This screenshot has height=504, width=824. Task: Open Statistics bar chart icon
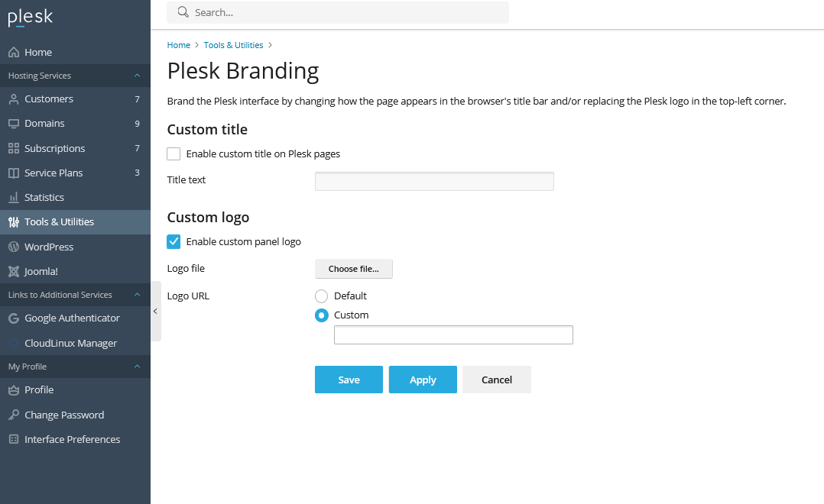pyautogui.click(x=14, y=197)
